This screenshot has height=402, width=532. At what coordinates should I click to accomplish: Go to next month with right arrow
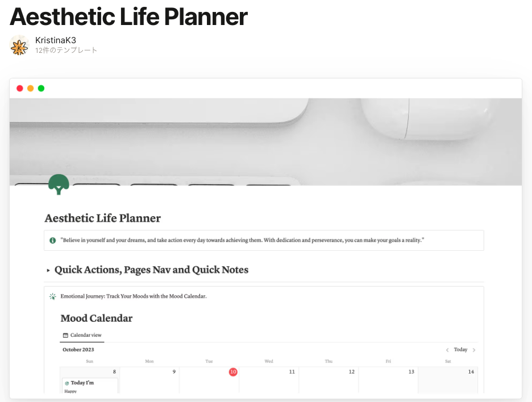[x=474, y=350]
